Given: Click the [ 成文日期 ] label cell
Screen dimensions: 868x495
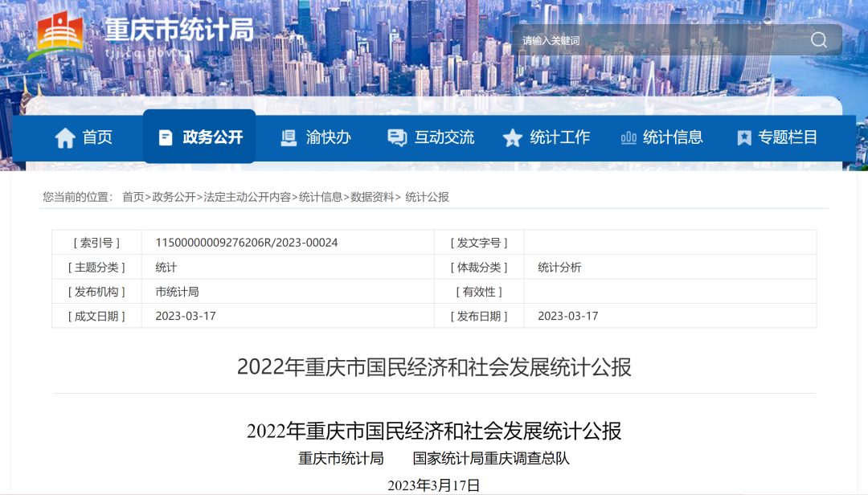Looking at the screenshot, I should 97,316.
